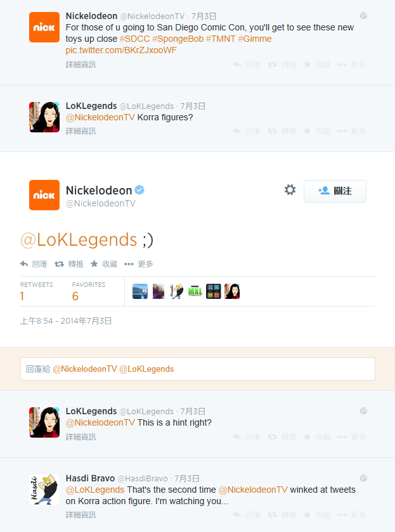
Task: Expand 詳細資訊 under 'This is a hint right?'
Action: tap(81, 436)
